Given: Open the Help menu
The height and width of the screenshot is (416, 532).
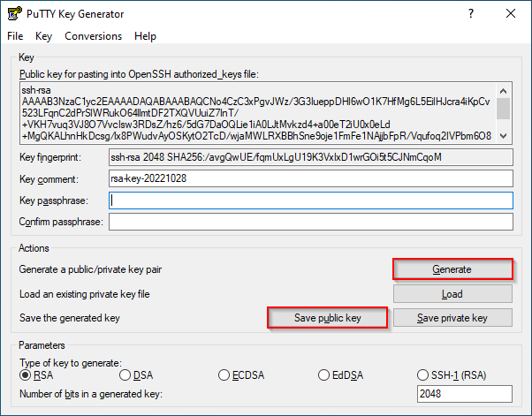Looking at the screenshot, I should (145, 36).
